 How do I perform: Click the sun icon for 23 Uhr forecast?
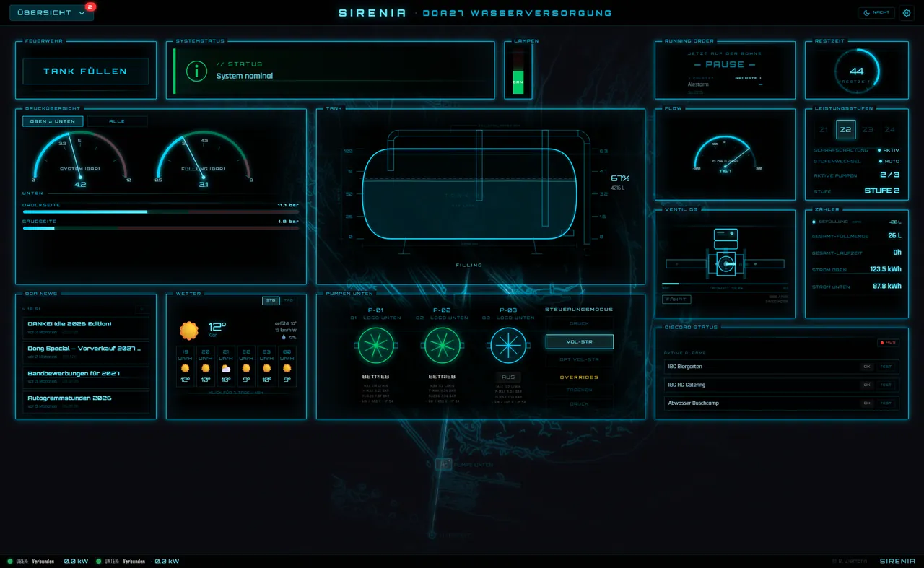266,368
